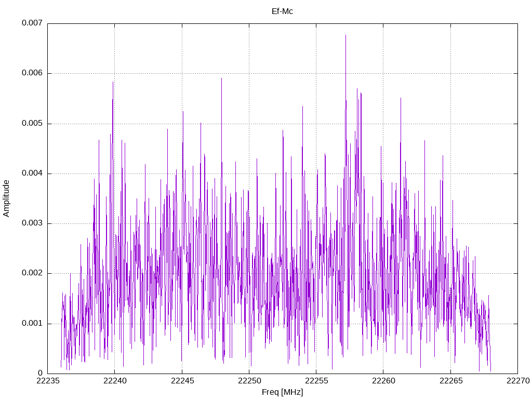Click the x-axis tick label 22250
The image size is (532, 399).
pyautogui.click(x=249, y=381)
